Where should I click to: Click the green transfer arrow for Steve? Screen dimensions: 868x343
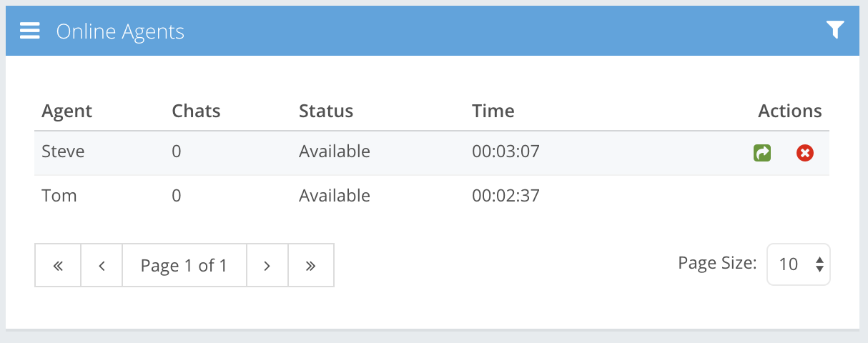pos(762,152)
